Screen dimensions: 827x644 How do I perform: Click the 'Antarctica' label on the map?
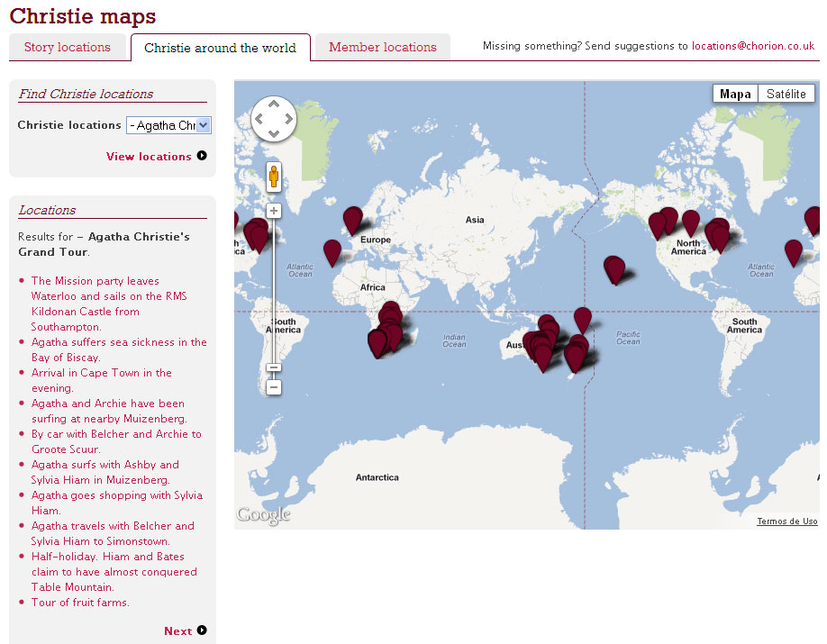pos(377,477)
